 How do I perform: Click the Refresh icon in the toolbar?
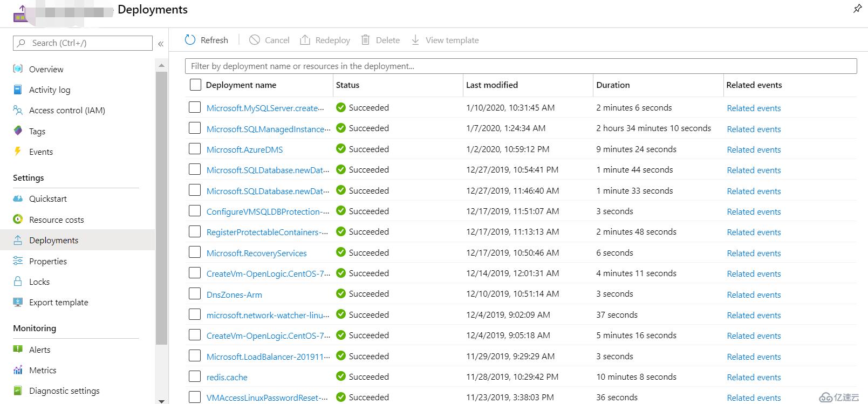pos(190,40)
